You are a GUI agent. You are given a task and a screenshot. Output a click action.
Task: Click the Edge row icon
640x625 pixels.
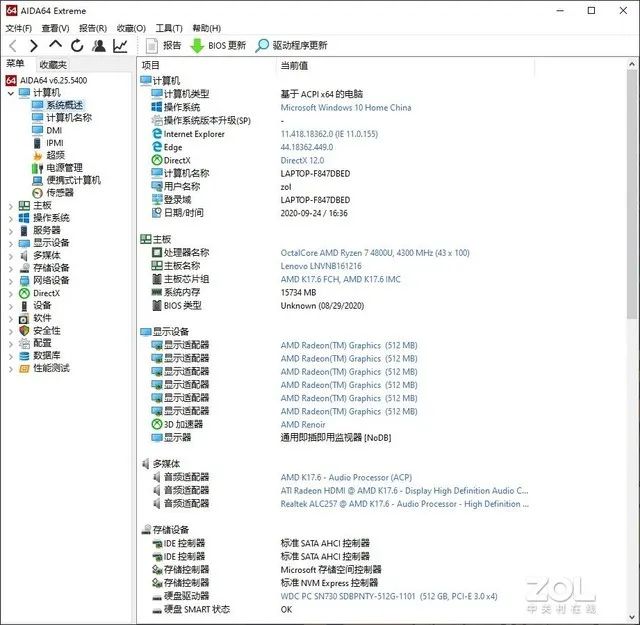tap(157, 147)
